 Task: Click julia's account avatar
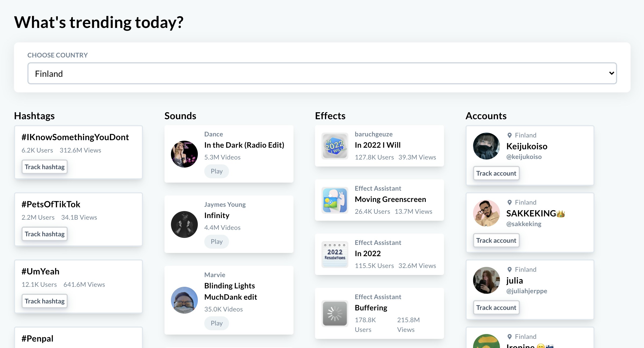click(486, 280)
